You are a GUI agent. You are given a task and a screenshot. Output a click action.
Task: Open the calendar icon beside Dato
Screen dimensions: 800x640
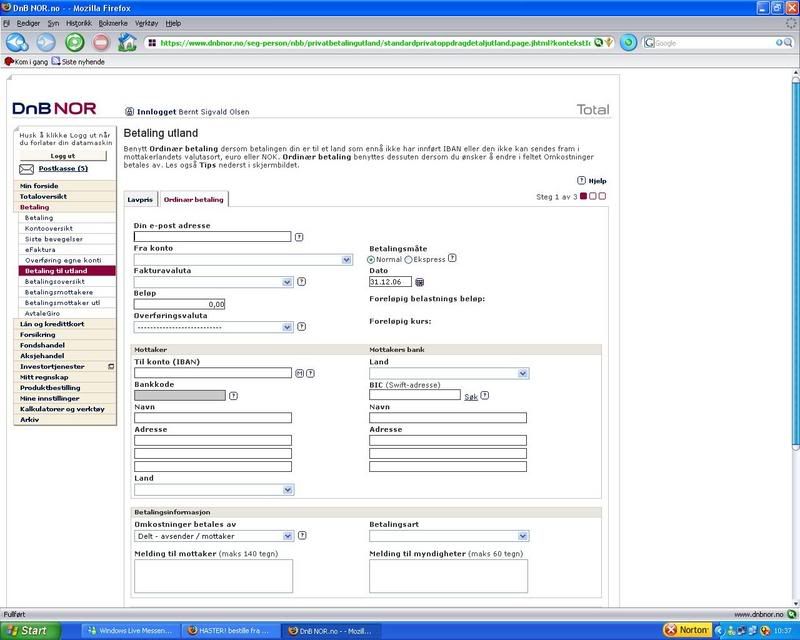pyautogui.click(x=420, y=282)
